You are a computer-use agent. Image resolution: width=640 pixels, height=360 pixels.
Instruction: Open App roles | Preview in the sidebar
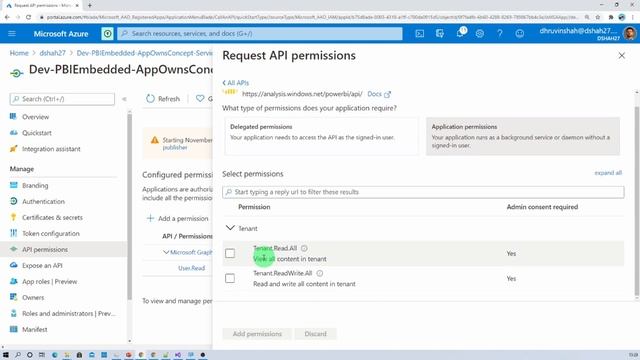point(49,282)
